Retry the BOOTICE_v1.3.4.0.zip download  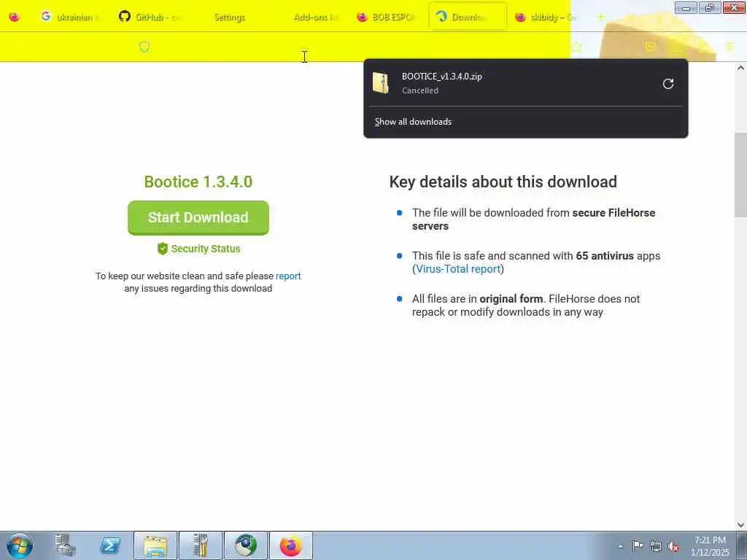(x=668, y=84)
